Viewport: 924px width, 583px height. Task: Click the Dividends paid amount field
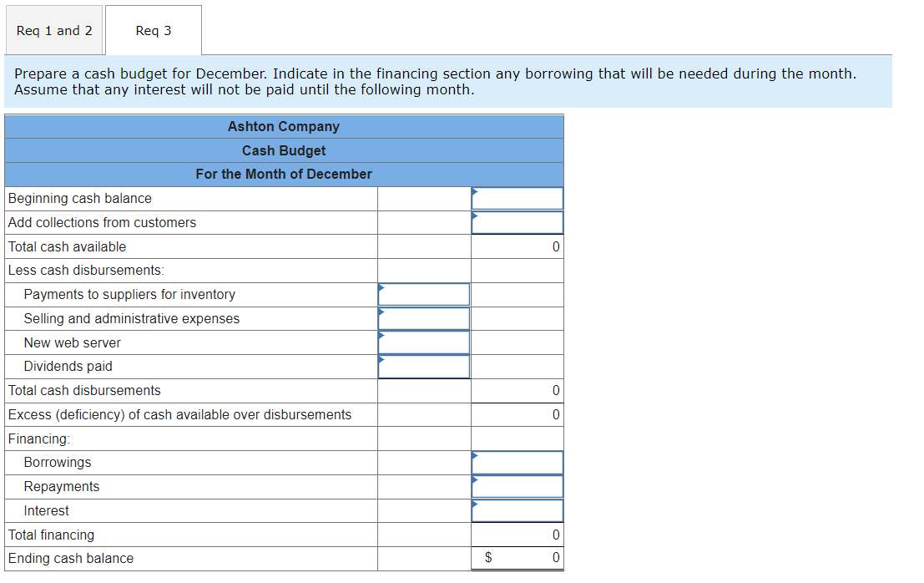[424, 367]
